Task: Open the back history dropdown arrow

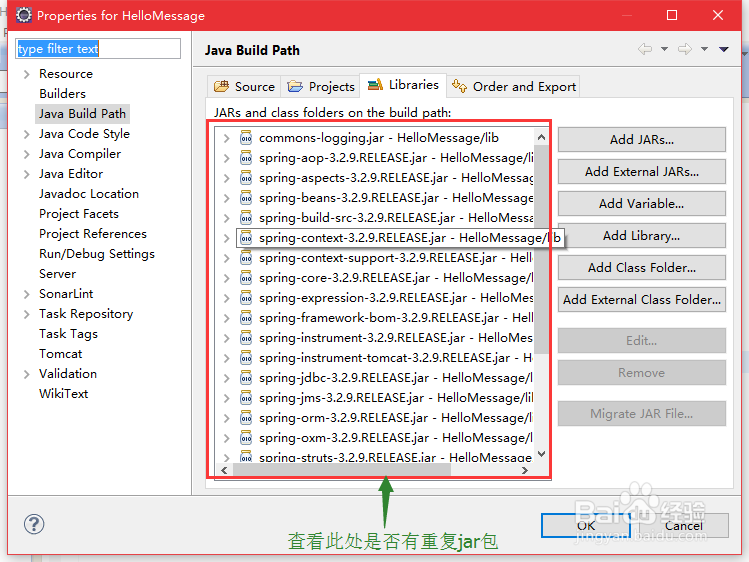Action: [x=664, y=49]
